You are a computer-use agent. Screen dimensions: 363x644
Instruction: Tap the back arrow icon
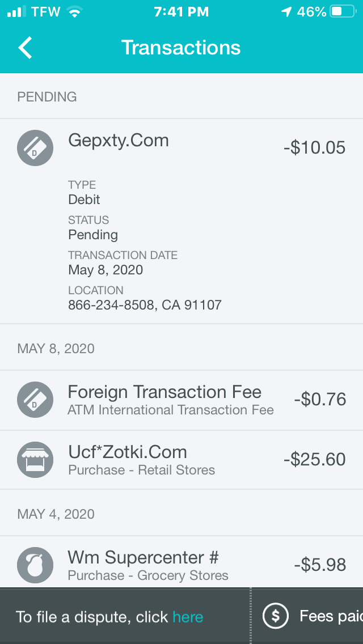(26, 48)
